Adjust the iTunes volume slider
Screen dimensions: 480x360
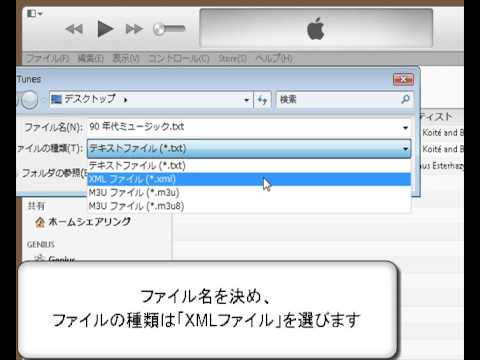pos(169,29)
